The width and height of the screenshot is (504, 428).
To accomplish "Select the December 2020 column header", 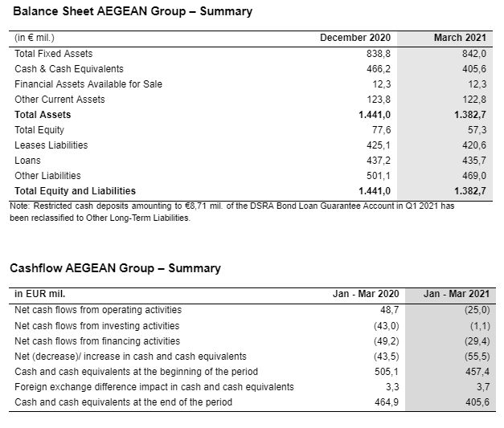I will pyautogui.click(x=355, y=38).
